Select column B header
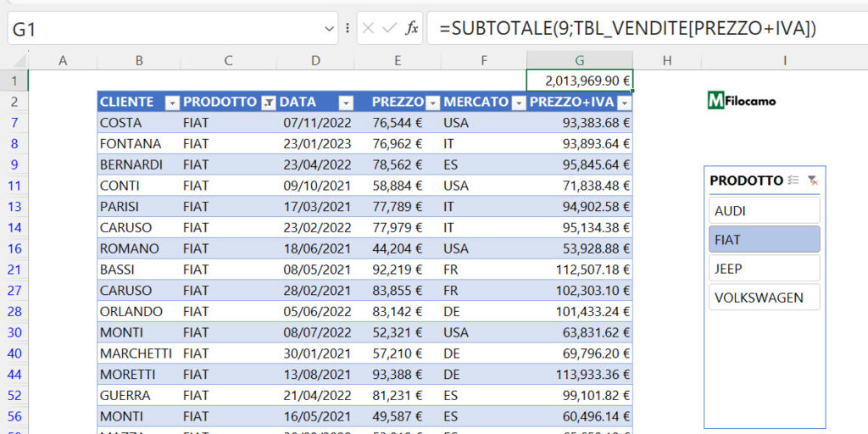868x434 pixels. 139,61
